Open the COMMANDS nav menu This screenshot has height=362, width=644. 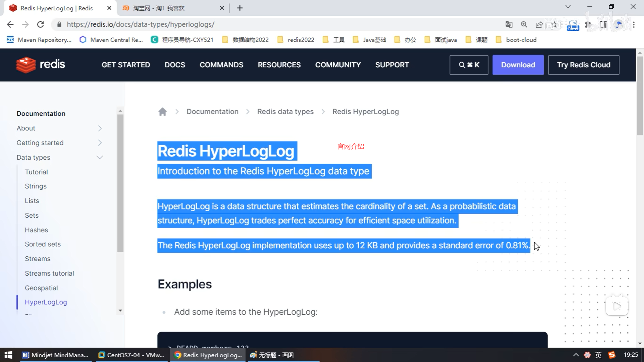(221, 65)
